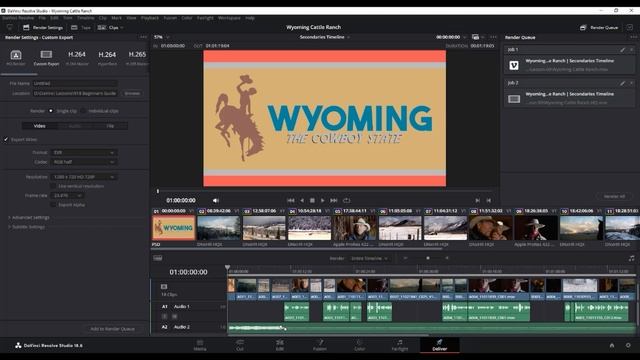
Task: Select the ProRes/HQ master preset icon on far left
Action: (16, 58)
